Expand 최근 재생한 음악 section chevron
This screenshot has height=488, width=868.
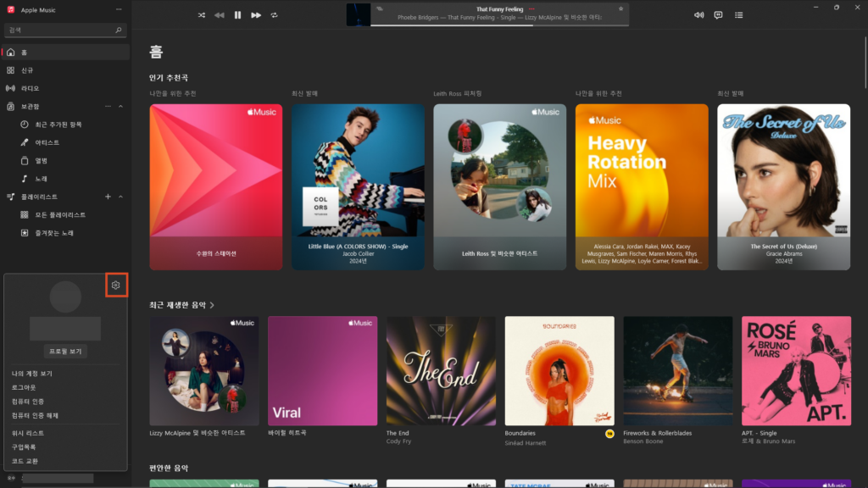212,305
